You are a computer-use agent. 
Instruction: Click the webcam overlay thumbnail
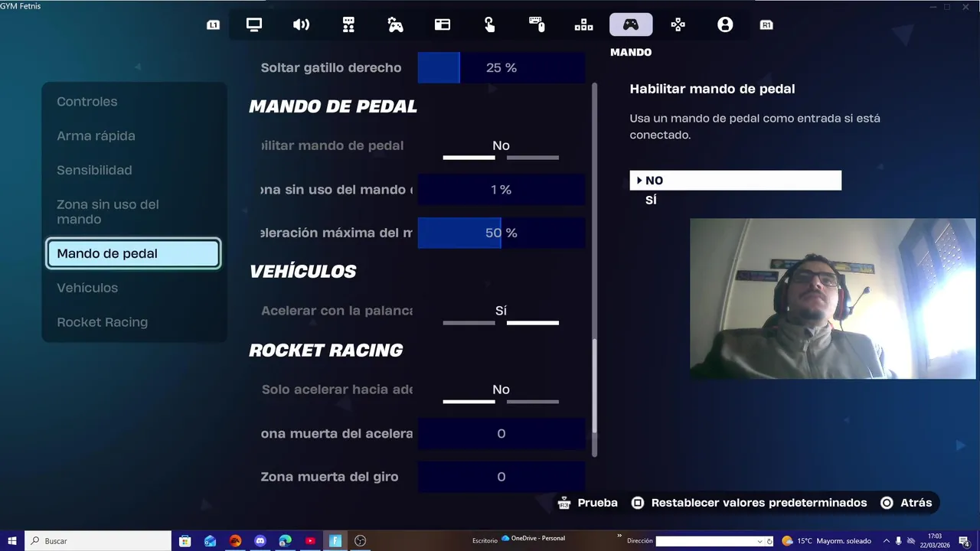pos(833,298)
